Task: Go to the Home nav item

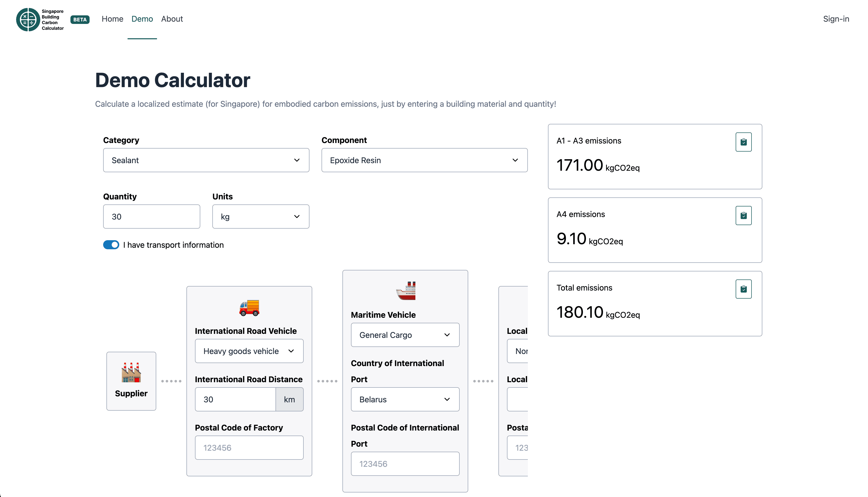Action: [112, 19]
